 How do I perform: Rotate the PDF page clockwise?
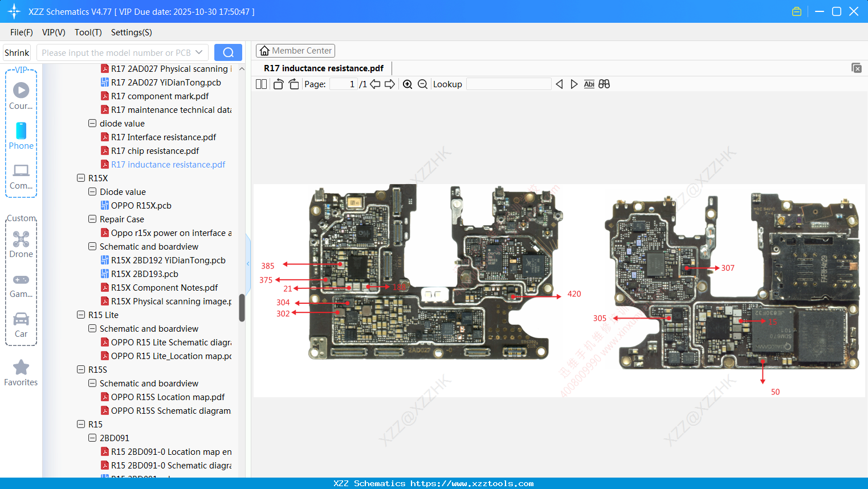pos(294,84)
